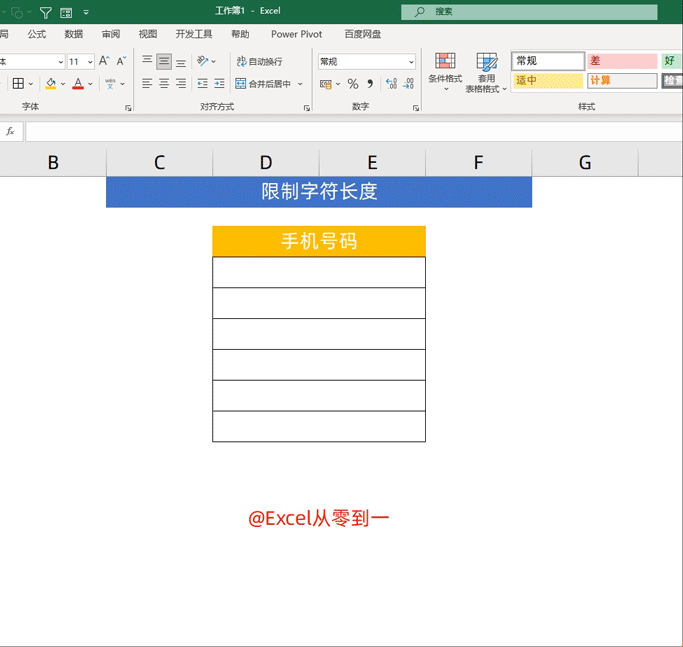Click the borders icon

(18, 83)
